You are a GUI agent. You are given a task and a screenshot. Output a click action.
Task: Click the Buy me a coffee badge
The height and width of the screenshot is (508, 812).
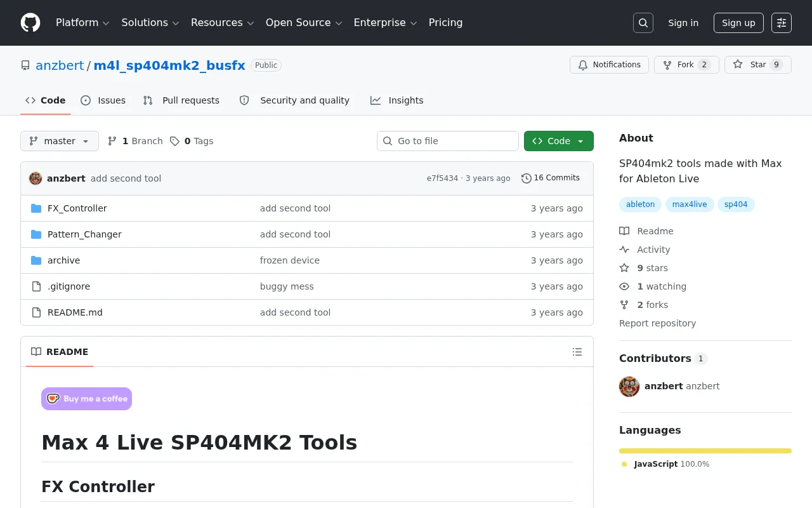tap(86, 399)
